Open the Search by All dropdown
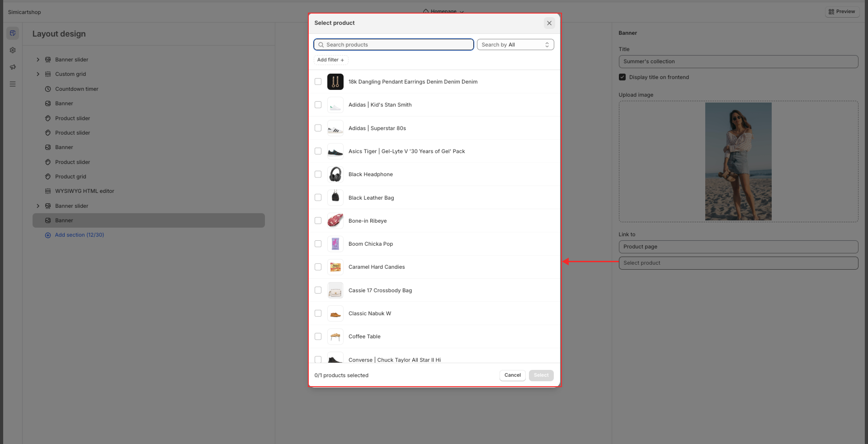This screenshot has width=868, height=444. (515, 45)
